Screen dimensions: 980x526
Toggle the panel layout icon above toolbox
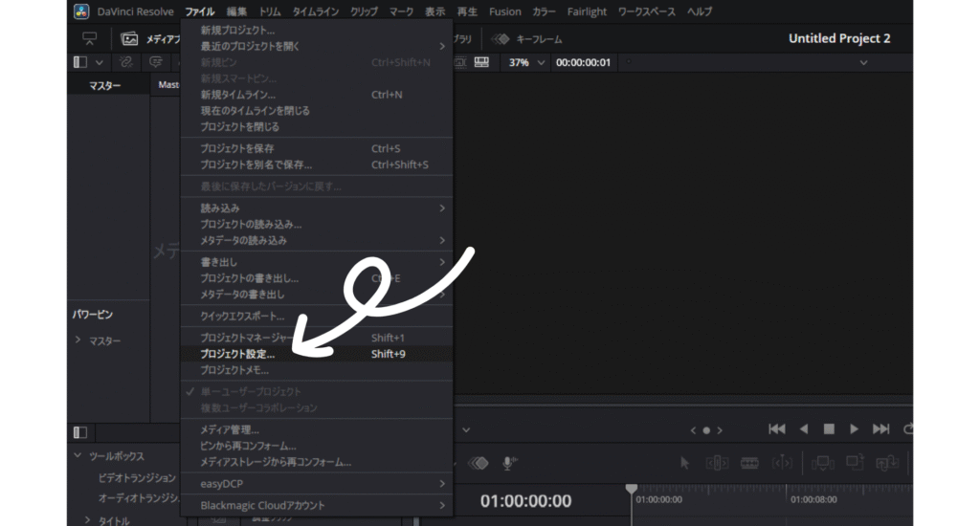[x=79, y=432]
